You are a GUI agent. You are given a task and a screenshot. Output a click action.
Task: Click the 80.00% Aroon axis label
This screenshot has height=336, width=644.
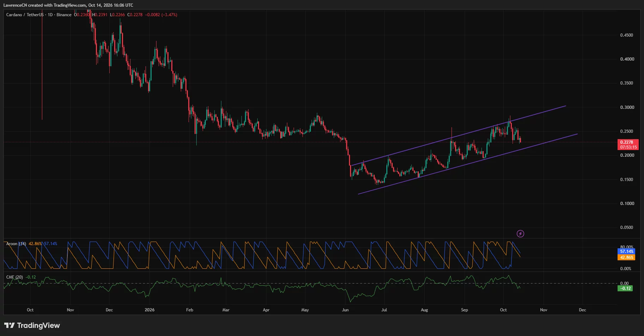(627, 247)
